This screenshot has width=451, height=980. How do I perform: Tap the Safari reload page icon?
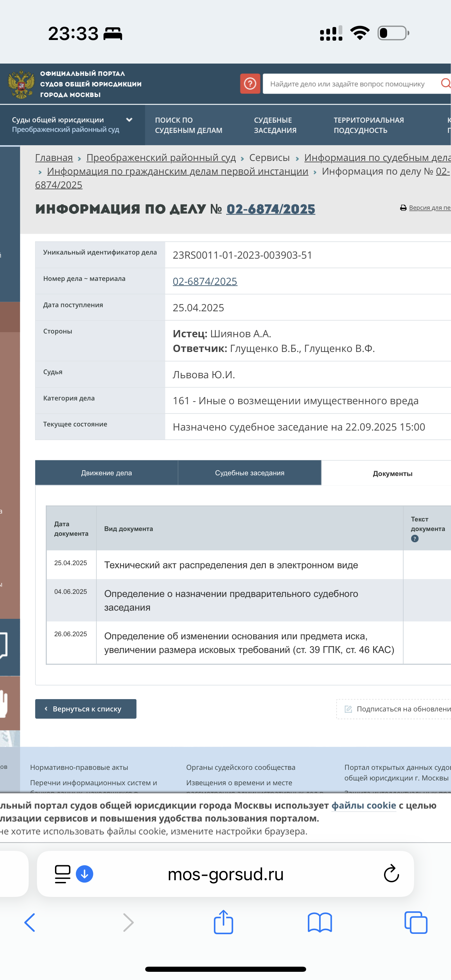click(391, 874)
